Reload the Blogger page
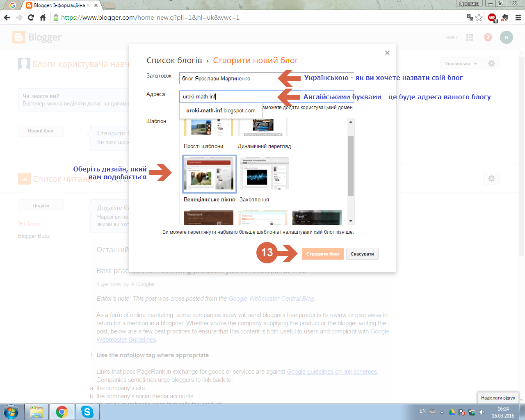 (31, 18)
